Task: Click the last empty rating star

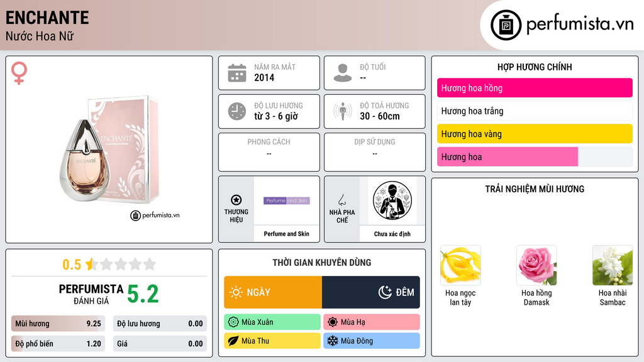Action: (x=150, y=264)
